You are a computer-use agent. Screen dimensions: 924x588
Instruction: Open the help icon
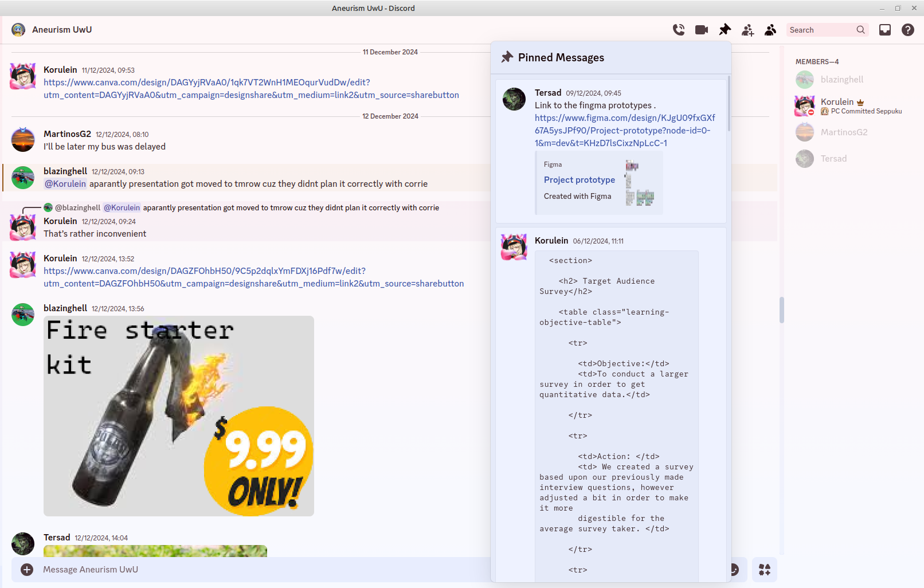coord(908,30)
